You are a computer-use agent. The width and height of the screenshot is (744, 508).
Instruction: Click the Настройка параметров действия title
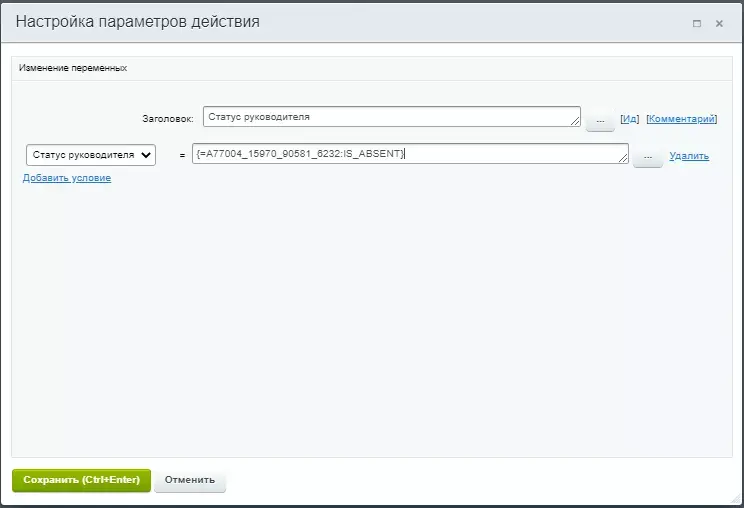coord(138,21)
